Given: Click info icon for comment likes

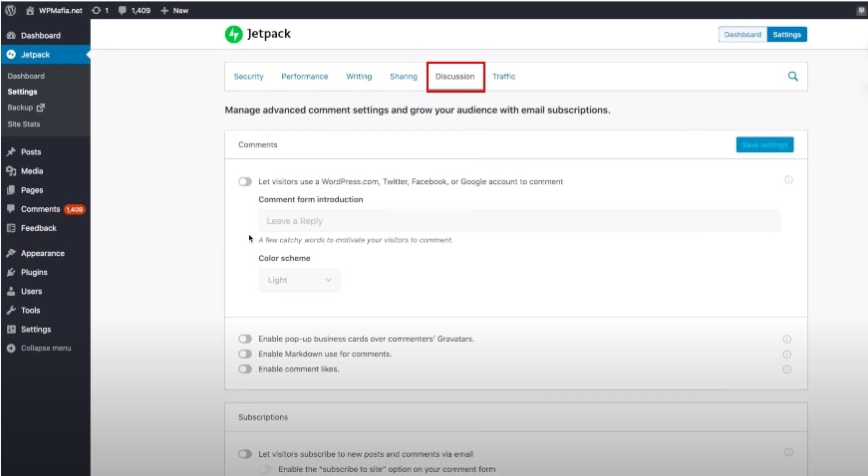Looking at the screenshot, I should (786, 369).
